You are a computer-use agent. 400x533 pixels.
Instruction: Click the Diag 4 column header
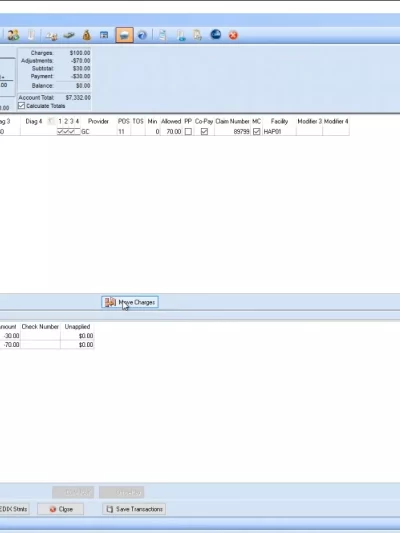tap(34, 121)
